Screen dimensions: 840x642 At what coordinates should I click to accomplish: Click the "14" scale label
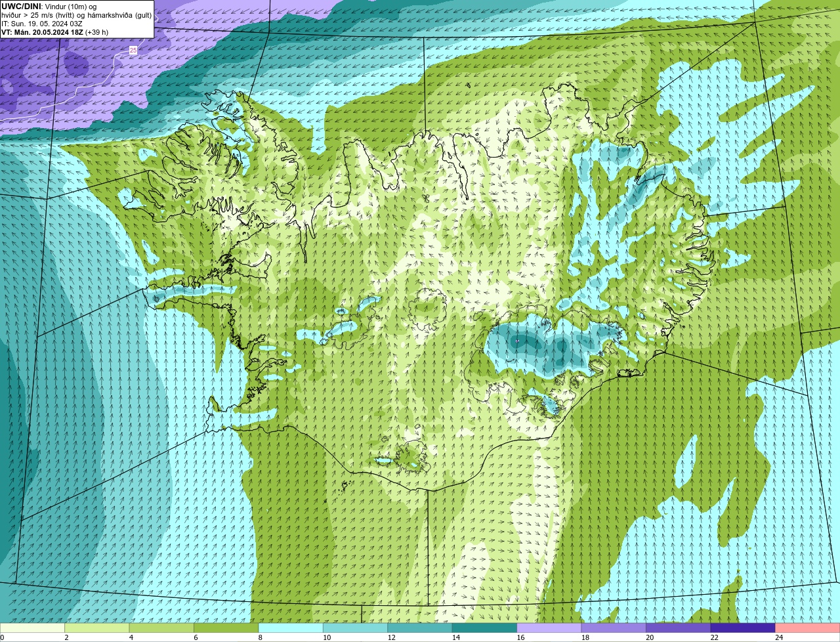pos(456,637)
